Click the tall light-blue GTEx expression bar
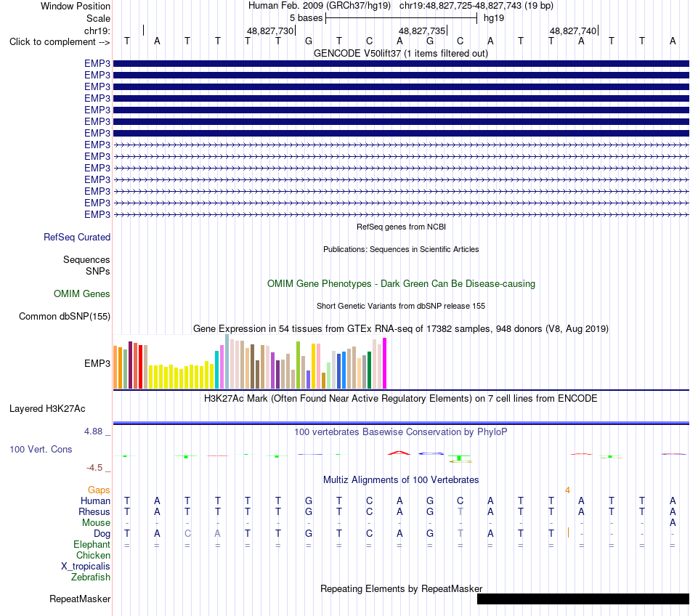Viewport: 690px width, 616px height. click(x=227, y=362)
